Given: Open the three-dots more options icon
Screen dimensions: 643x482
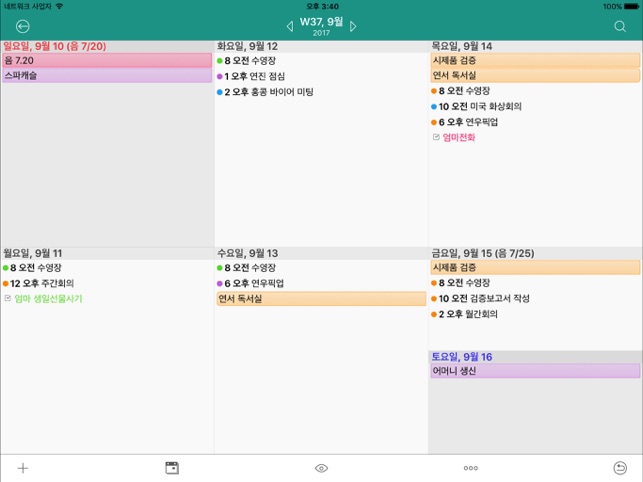Looking at the screenshot, I should [x=470, y=468].
